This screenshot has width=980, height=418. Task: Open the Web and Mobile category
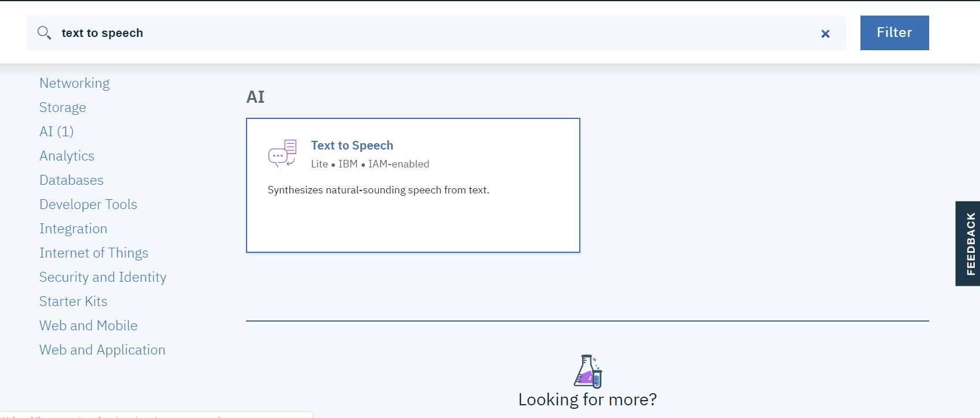pyautogui.click(x=88, y=326)
